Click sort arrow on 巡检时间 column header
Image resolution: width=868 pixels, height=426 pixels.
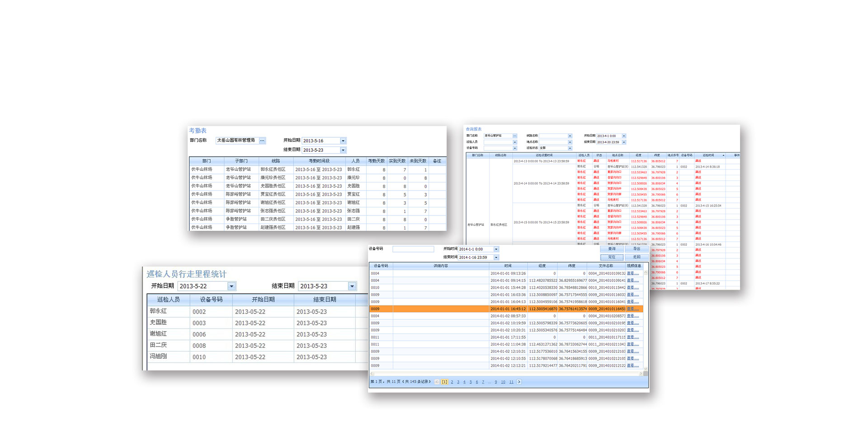tap(723, 155)
